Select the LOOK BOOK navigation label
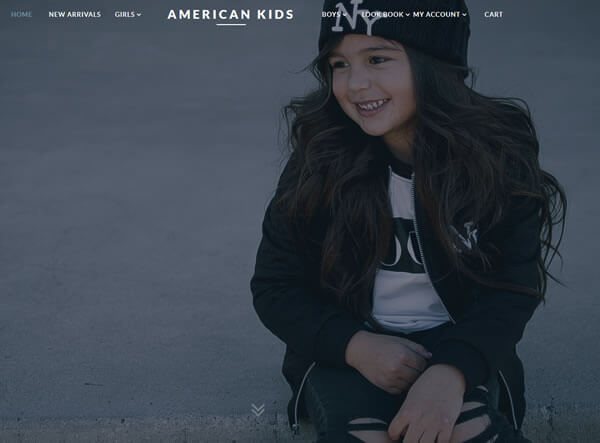The width and height of the screenshot is (600, 443). (x=383, y=15)
